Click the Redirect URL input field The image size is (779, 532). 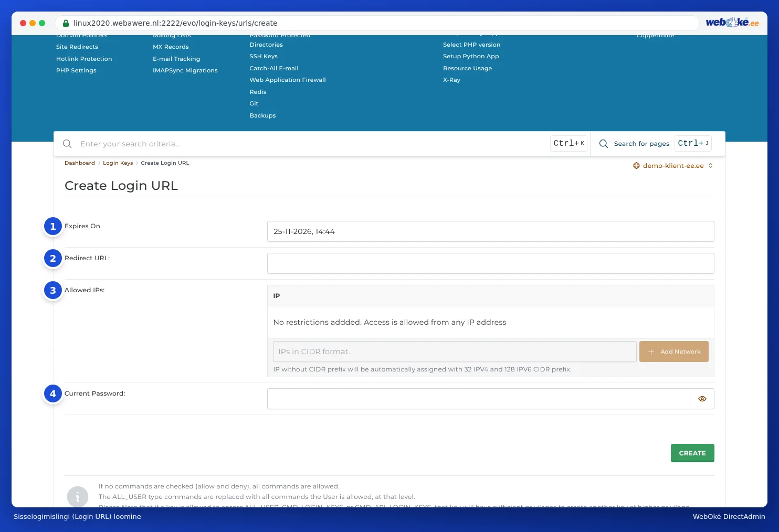point(491,263)
